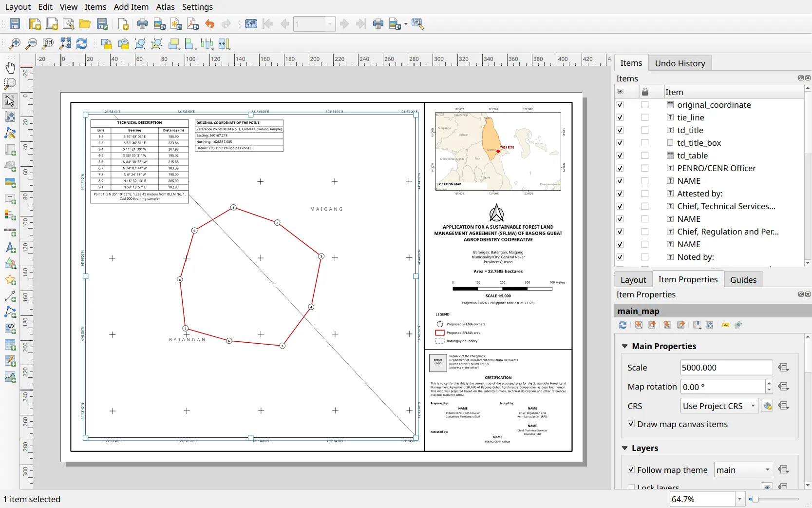
Task: Click the Scale value input field
Action: coord(726,368)
